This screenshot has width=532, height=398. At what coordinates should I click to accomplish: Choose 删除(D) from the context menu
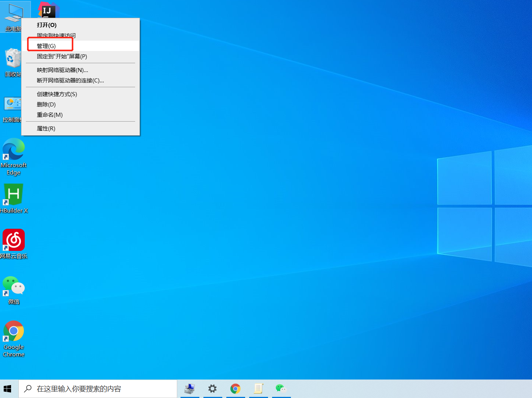80,104
